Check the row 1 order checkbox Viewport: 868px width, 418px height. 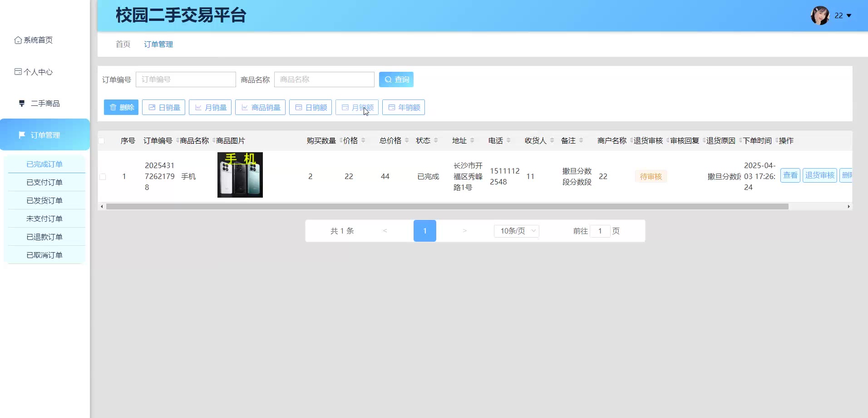(103, 177)
